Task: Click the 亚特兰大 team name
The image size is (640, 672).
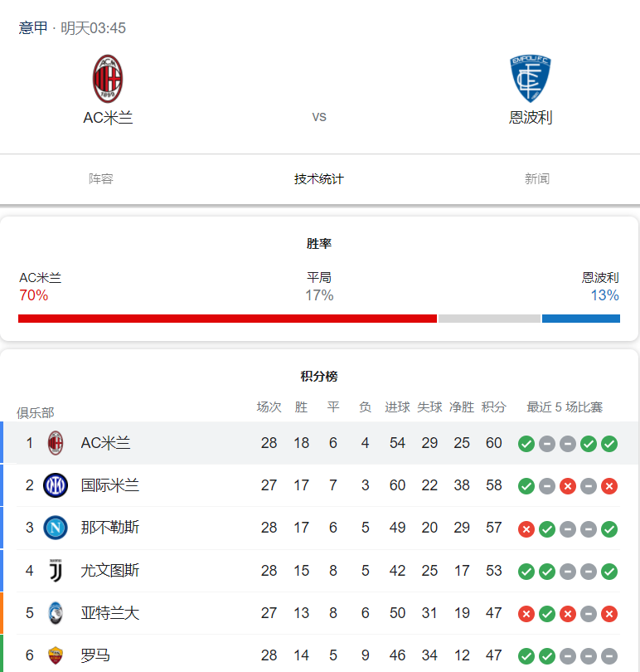Action: 109,613
